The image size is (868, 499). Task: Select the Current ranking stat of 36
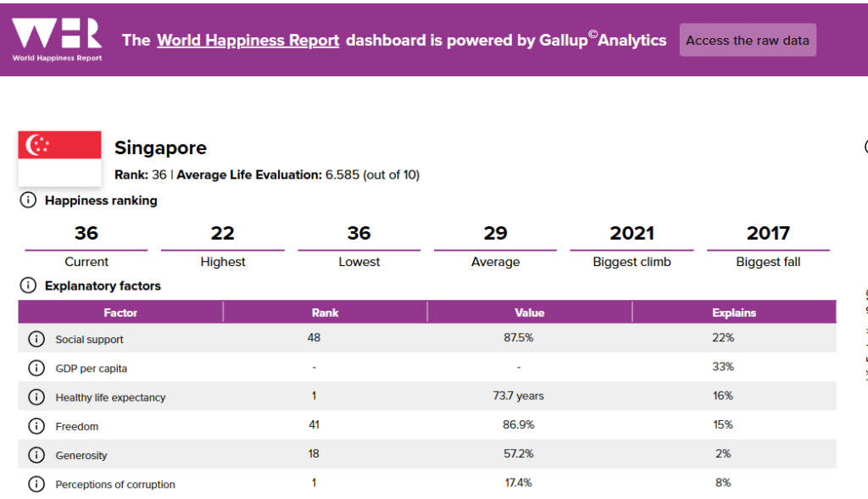[86, 233]
